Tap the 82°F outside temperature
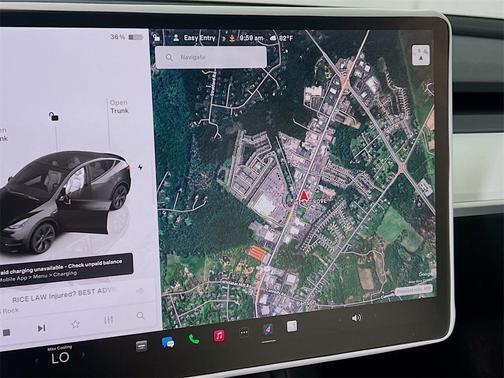 tap(286, 38)
